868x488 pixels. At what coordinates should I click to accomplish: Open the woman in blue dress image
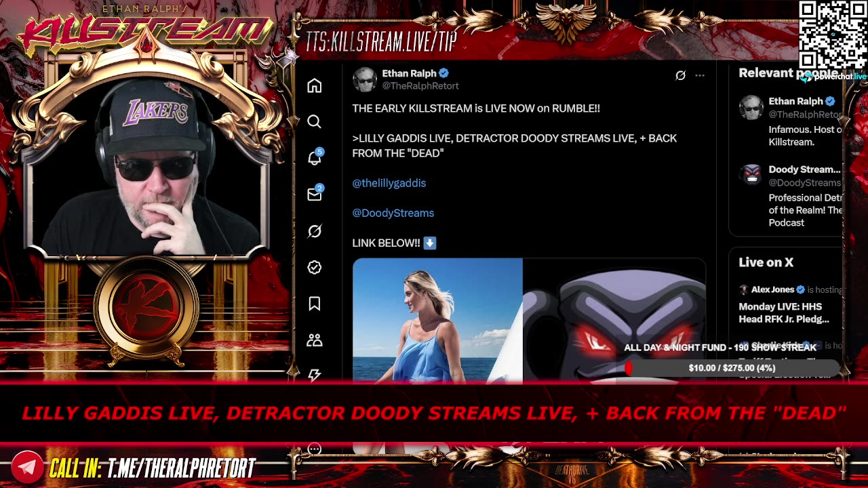(437, 320)
